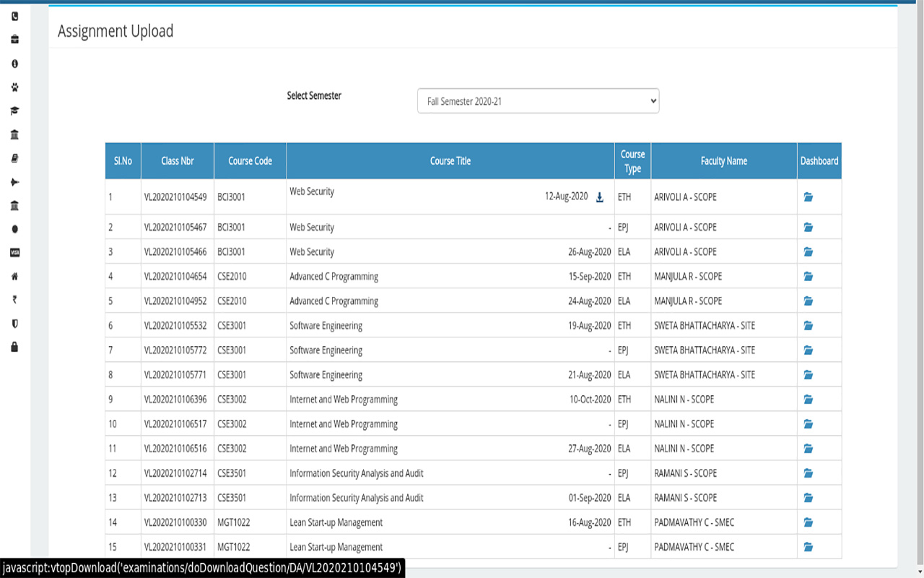924x578 pixels.
Task: Open the phone book sidebar icon
Action: pos(14,17)
